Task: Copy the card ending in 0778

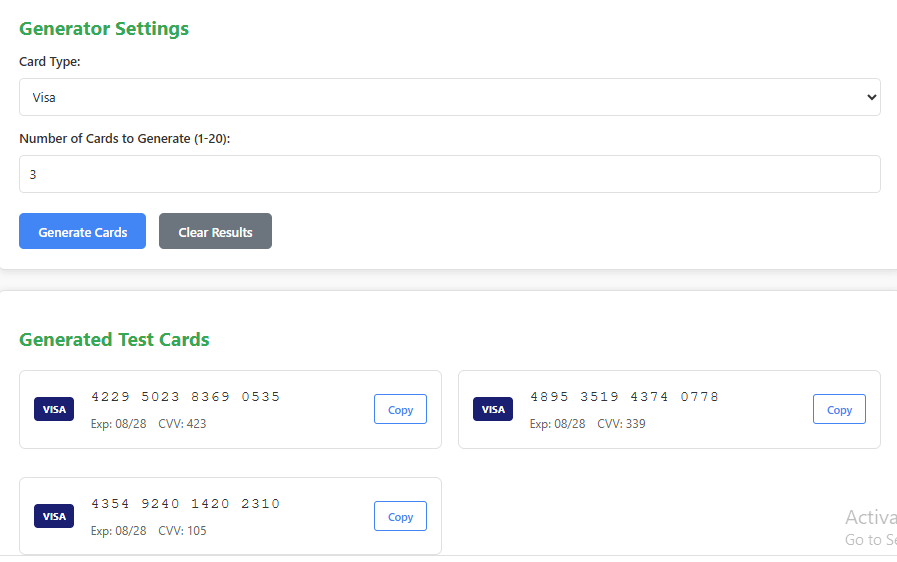Action: click(839, 409)
